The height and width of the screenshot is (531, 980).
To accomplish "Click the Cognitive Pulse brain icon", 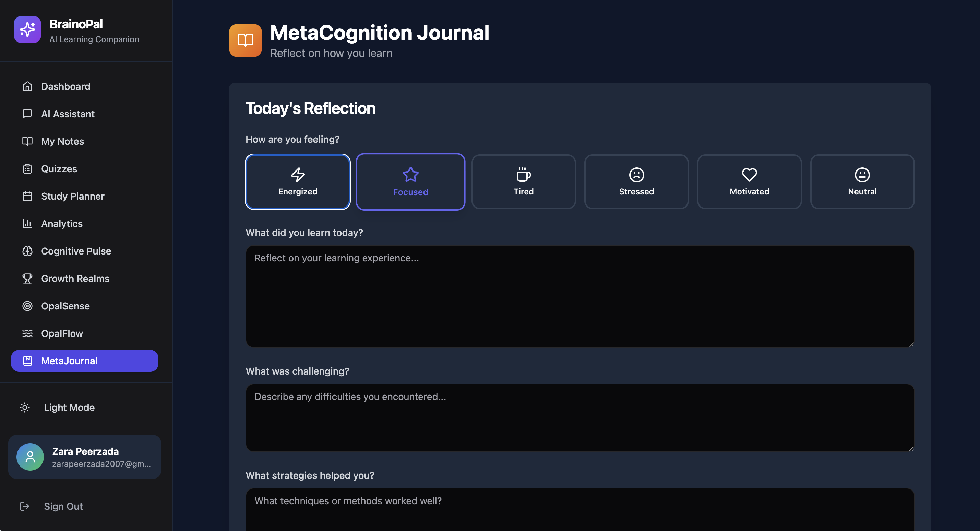I will (x=27, y=251).
